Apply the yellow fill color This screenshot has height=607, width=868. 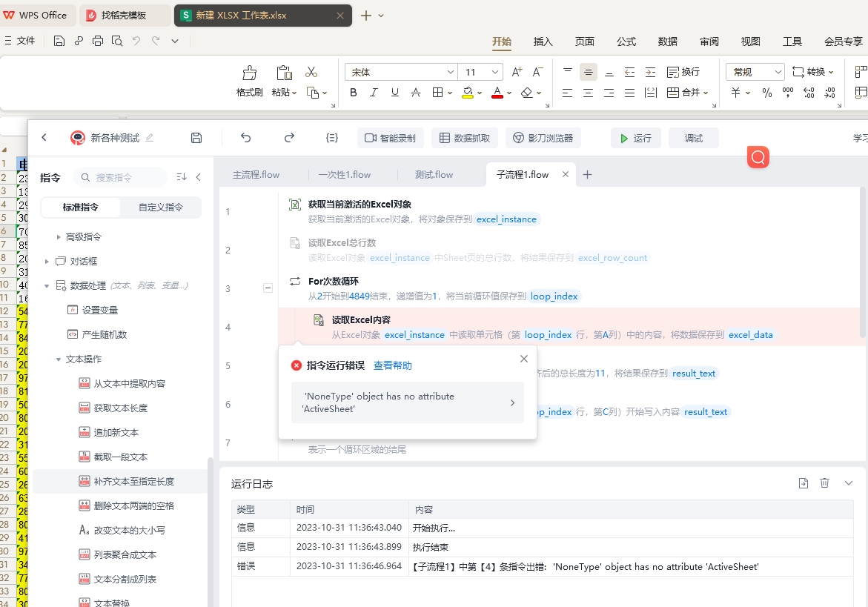click(x=468, y=93)
